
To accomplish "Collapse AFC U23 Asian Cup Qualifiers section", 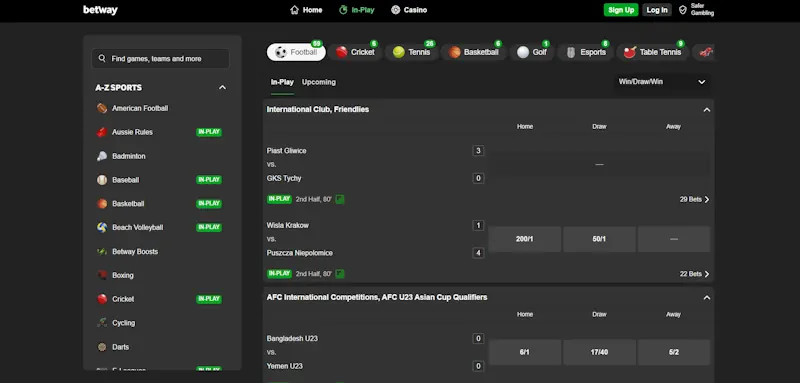I will pos(707,297).
